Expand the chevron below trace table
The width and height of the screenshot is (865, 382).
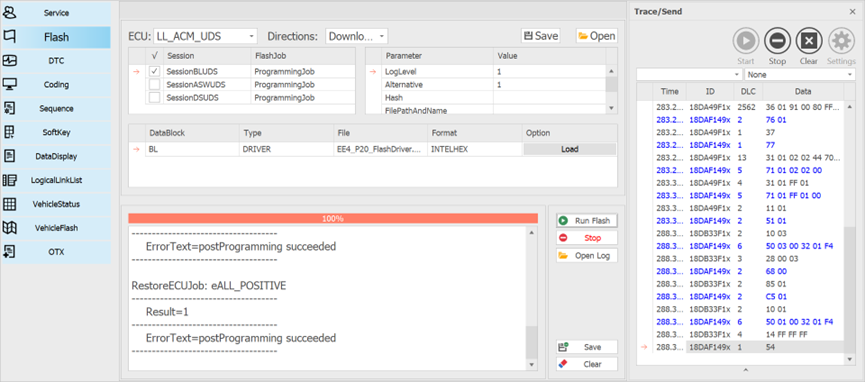[745, 370]
